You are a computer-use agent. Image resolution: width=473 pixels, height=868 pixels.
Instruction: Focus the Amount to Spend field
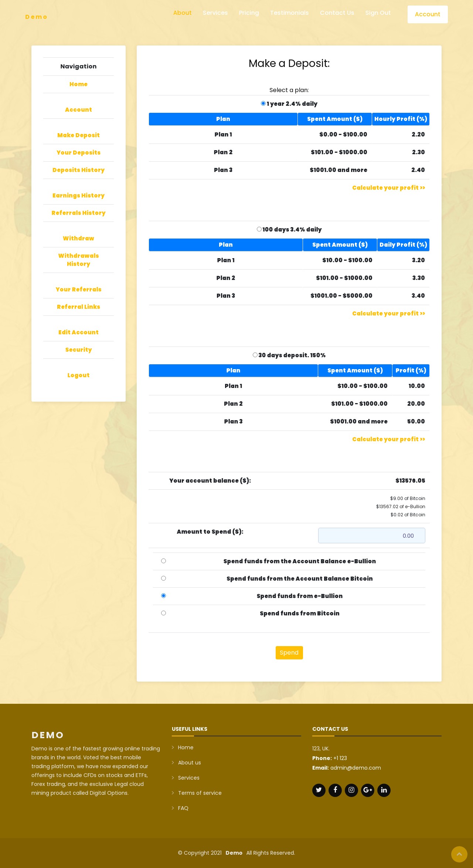tap(371, 536)
